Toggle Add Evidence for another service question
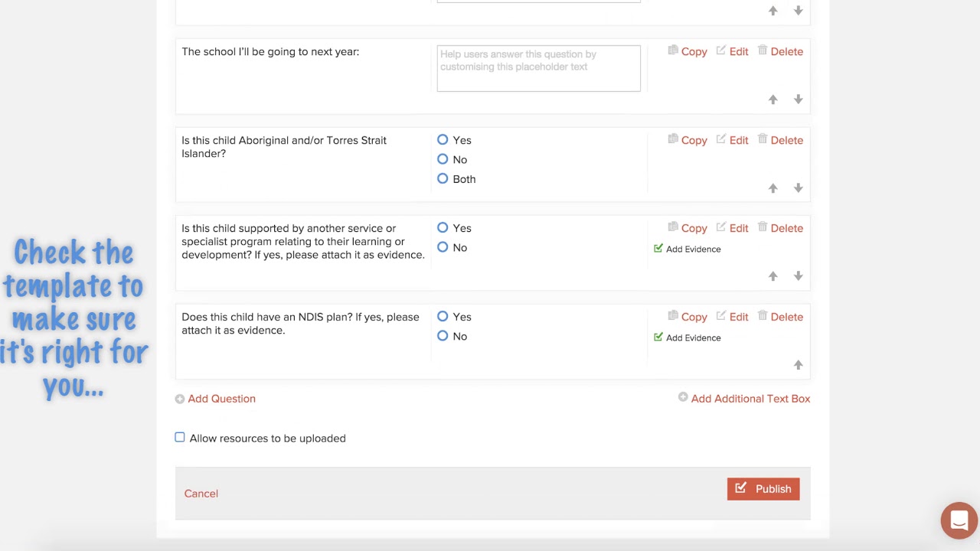980x551 pixels. point(658,249)
